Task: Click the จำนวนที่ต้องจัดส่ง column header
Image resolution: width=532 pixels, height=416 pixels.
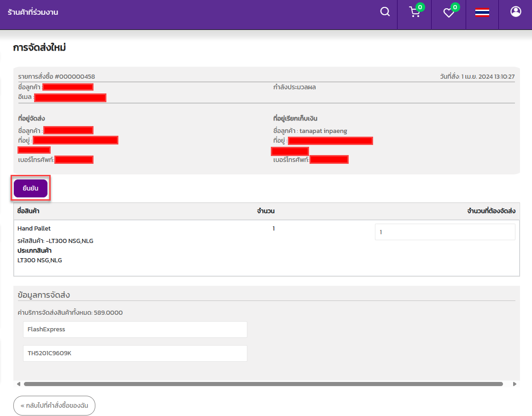Action: click(x=491, y=211)
